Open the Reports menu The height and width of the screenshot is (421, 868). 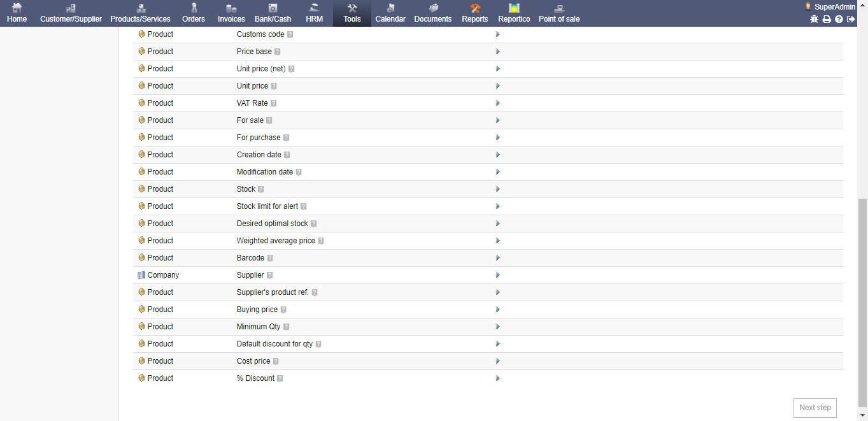[x=475, y=13]
